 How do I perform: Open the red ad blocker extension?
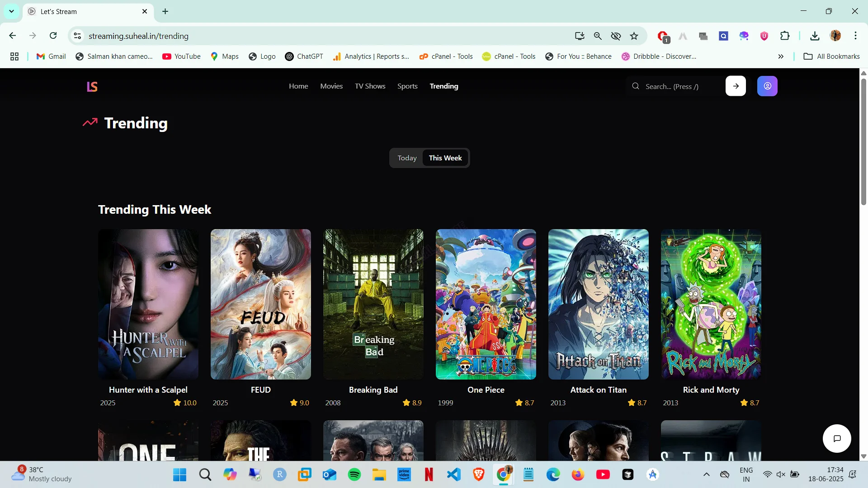[663, 36]
